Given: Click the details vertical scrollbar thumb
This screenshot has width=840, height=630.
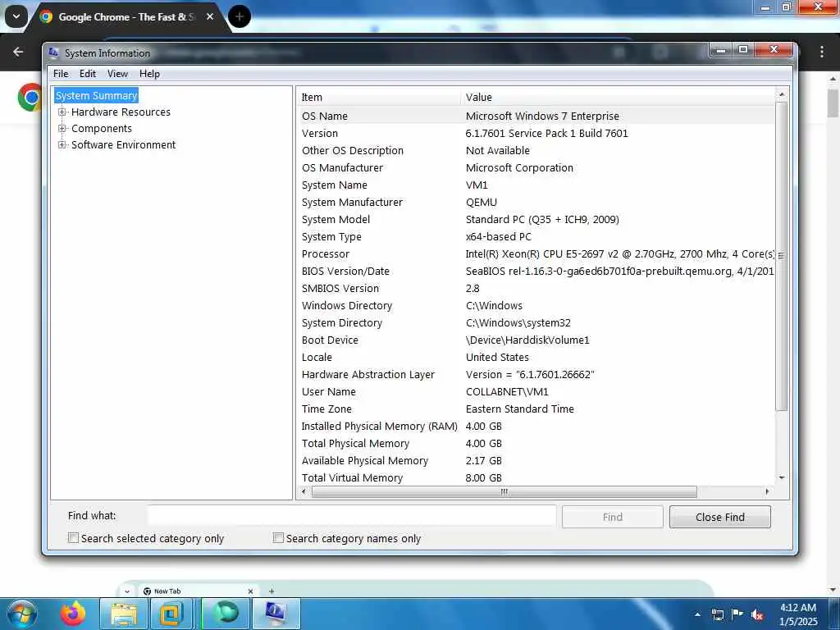Looking at the screenshot, I should click(x=782, y=256).
